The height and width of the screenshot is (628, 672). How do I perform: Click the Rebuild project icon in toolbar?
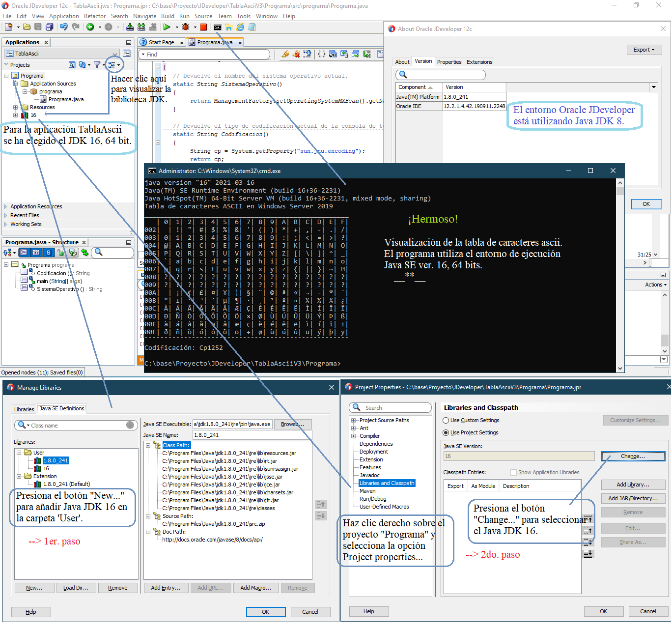click(x=141, y=27)
